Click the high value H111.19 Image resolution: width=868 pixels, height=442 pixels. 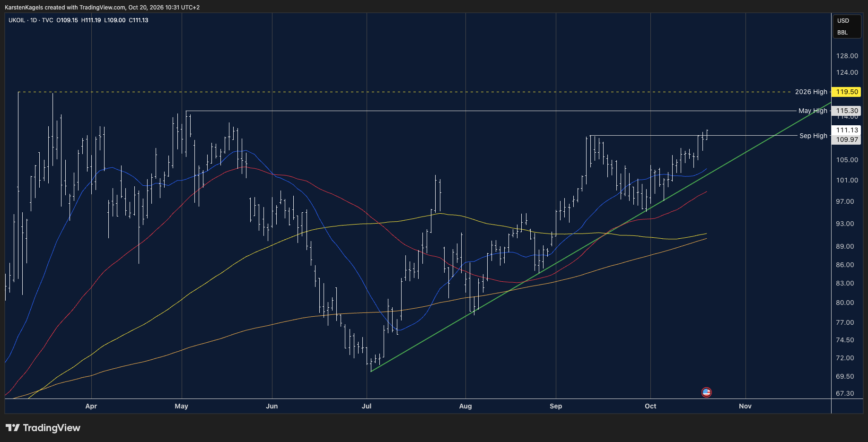[91, 20]
